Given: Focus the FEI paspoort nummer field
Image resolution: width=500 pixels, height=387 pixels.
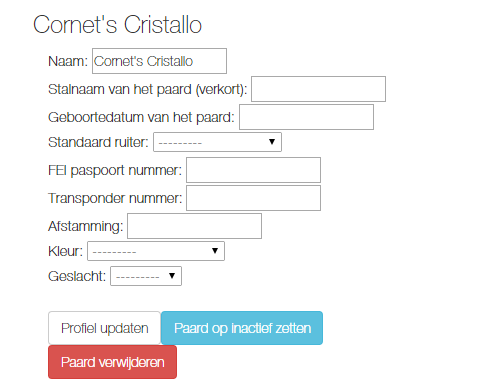Looking at the screenshot, I should [x=253, y=170].
